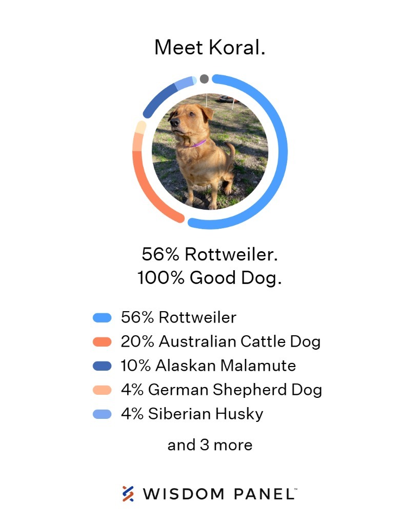Click the 'Meet Koral.' heading
This screenshot has height=525, width=420.
point(210,47)
